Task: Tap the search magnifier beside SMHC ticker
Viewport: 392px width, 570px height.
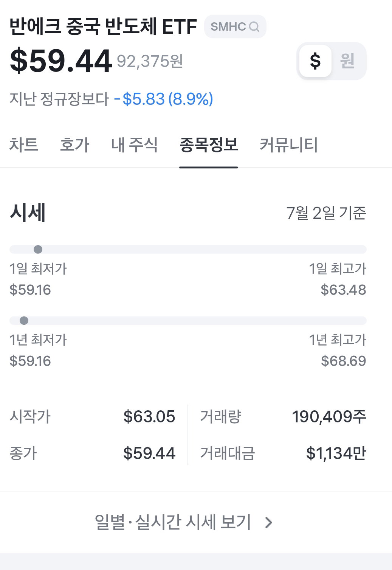Action: (x=254, y=27)
